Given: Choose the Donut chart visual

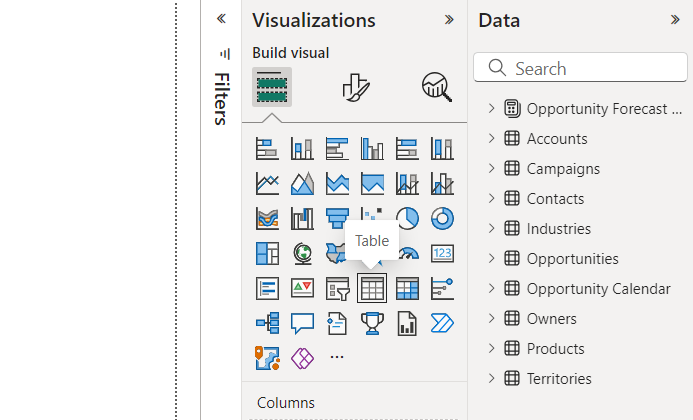Looking at the screenshot, I should [442, 219].
